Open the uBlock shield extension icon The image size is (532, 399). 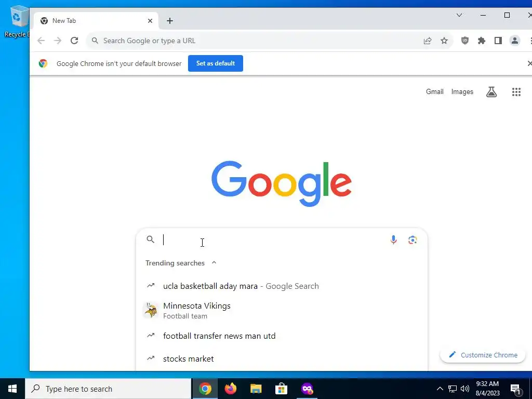465,41
